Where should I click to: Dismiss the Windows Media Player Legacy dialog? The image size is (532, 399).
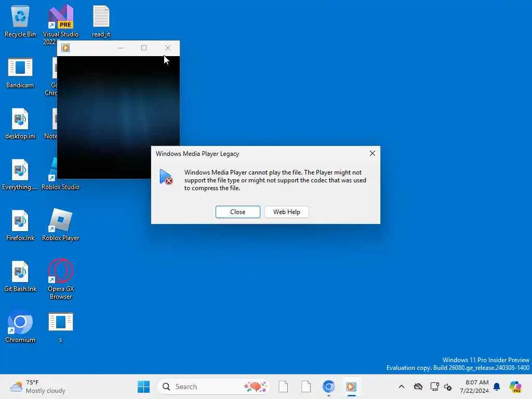point(372,153)
